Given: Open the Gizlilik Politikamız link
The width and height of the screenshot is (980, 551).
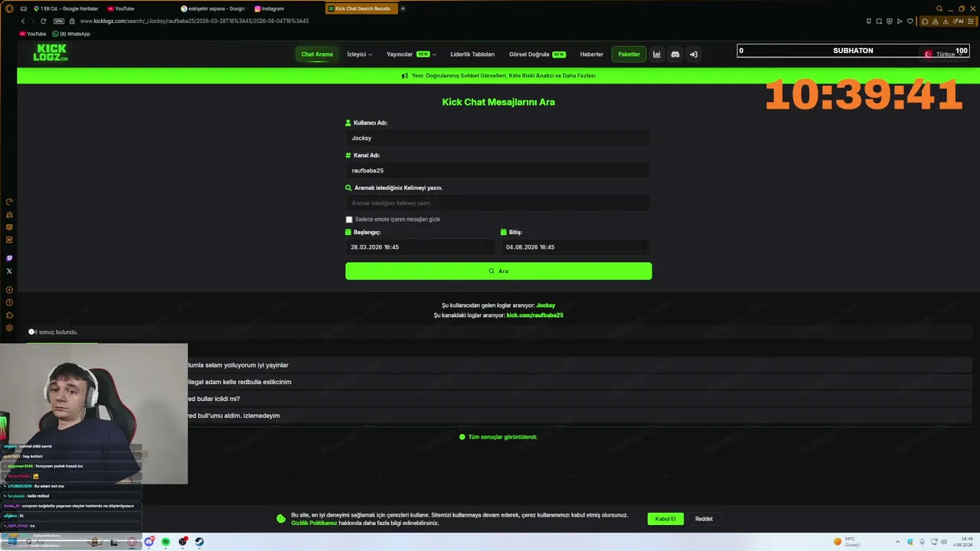Looking at the screenshot, I should point(314,523).
